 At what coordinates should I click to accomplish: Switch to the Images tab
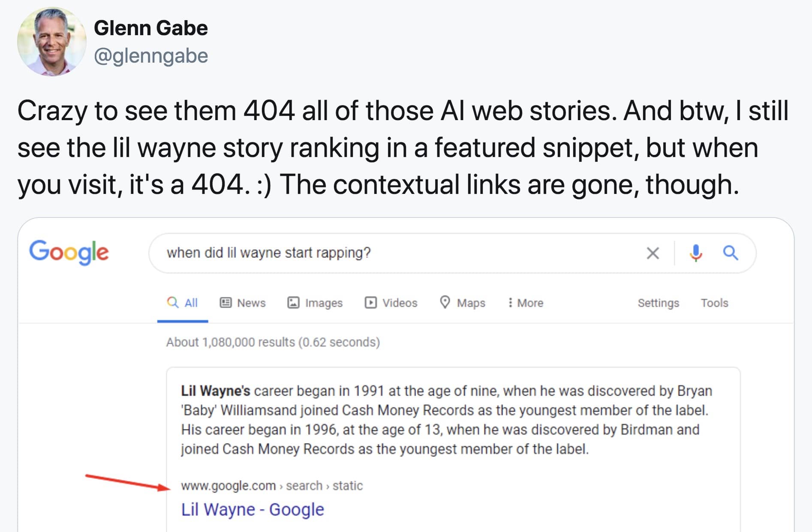point(315,303)
